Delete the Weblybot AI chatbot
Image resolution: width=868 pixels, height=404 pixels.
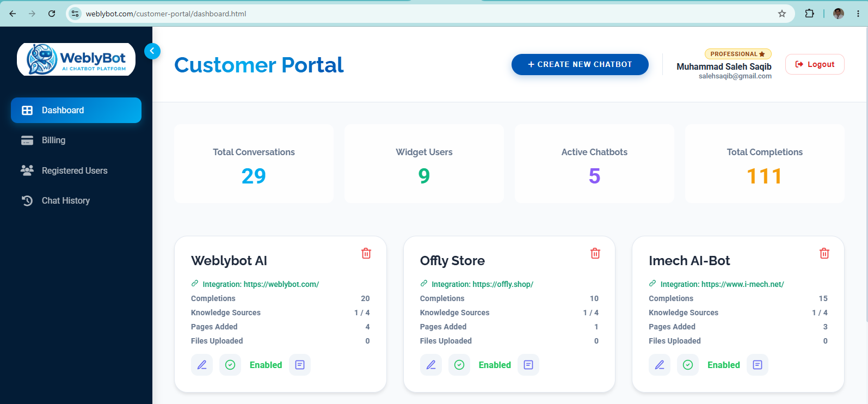[366, 253]
